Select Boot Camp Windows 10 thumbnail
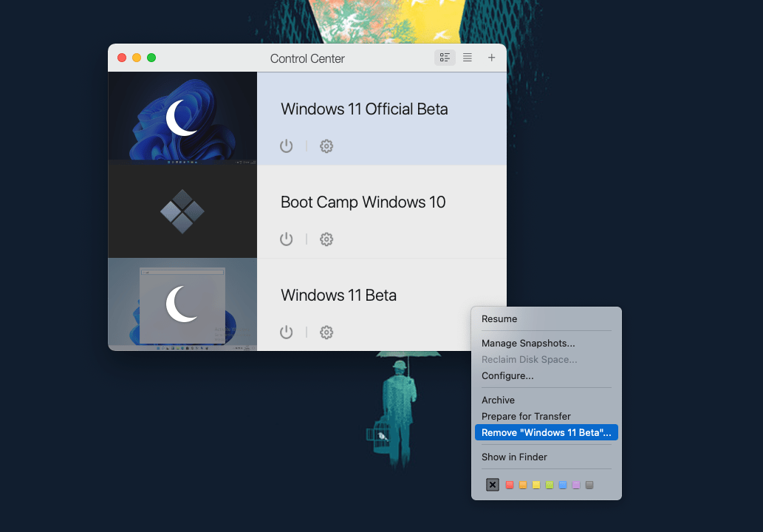This screenshot has width=763, height=532. [182, 211]
